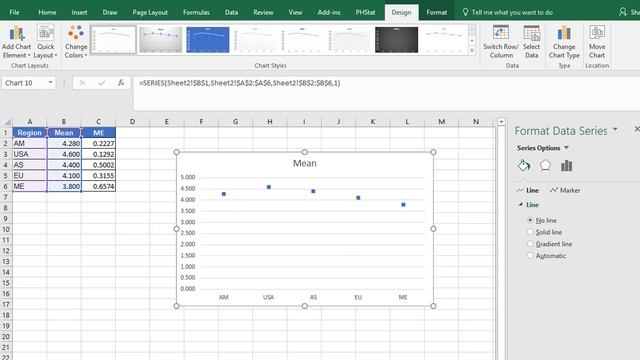Select the blue background chart style
640x360 pixels.
(x=208, y=40)
